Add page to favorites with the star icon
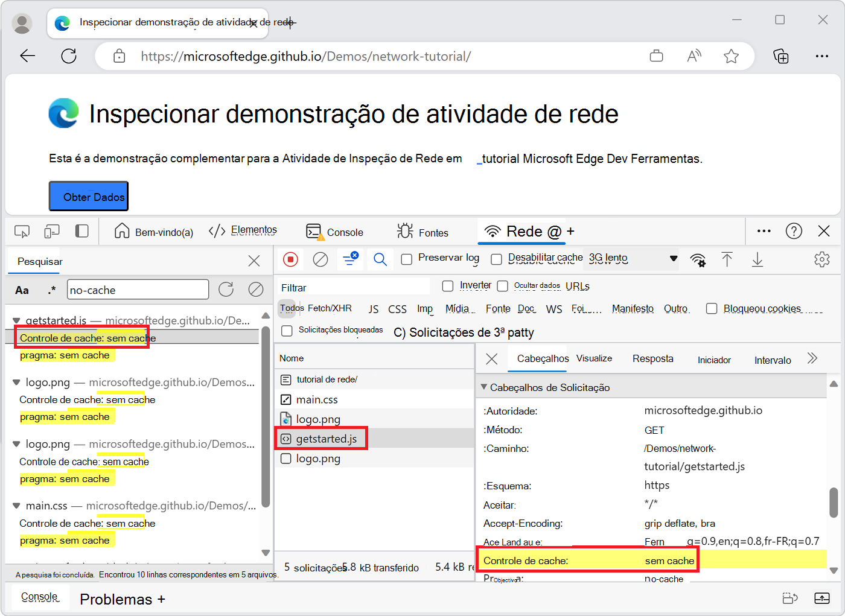The width and height of the screenshot is (845, 616). (732, 56)
